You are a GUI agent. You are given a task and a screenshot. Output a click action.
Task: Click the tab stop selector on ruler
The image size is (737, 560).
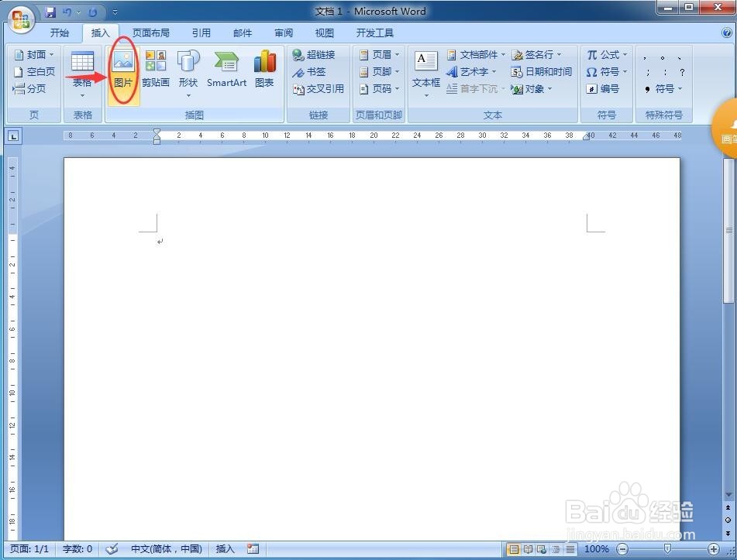click(13, 136)
